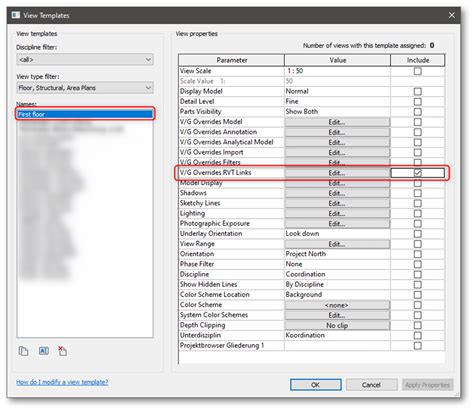This screenshot has height=411, width=474.
Task: Click Edit for V/G Overrides Model
Action: pyautogui.click(x=337, y=122)
